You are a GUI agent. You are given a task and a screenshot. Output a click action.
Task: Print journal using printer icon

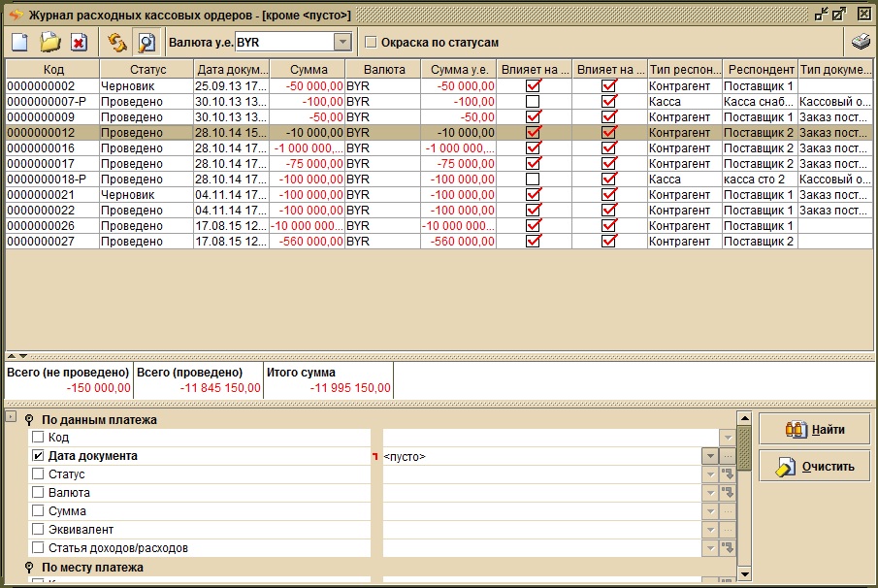[x=861, y=42]
